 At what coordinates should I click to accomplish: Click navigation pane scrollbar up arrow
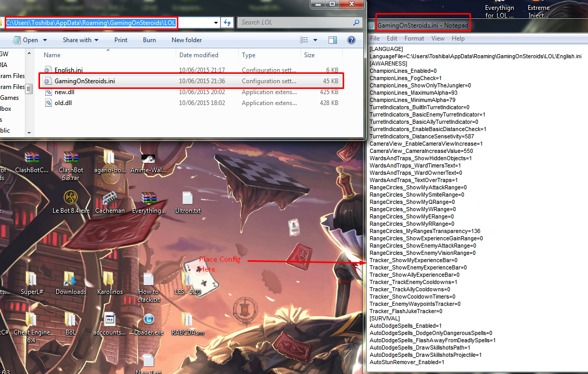pos(29,54)
